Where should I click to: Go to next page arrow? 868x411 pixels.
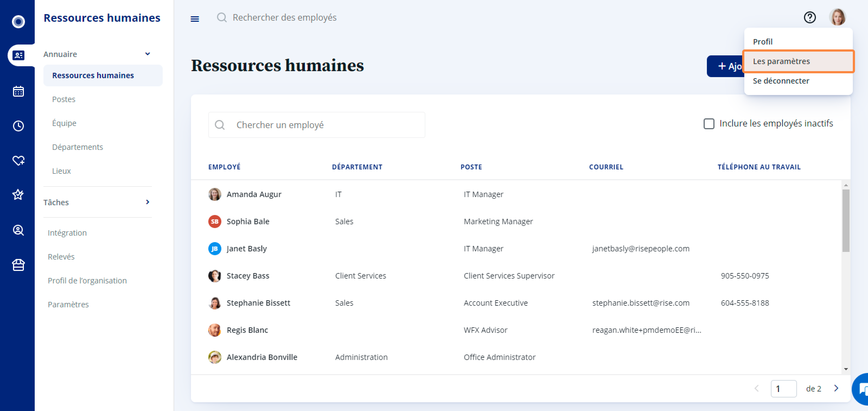click(836, 388)
